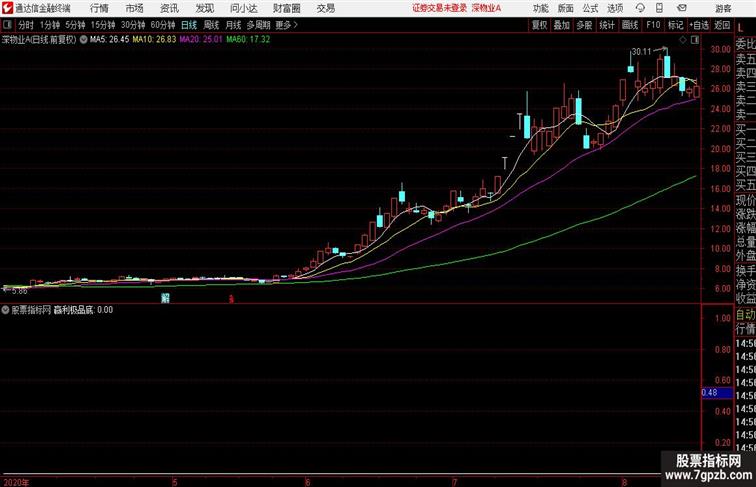Open the 行情 menu
Image resolution: width=756 pixels, height=487 pixels.
99,8
